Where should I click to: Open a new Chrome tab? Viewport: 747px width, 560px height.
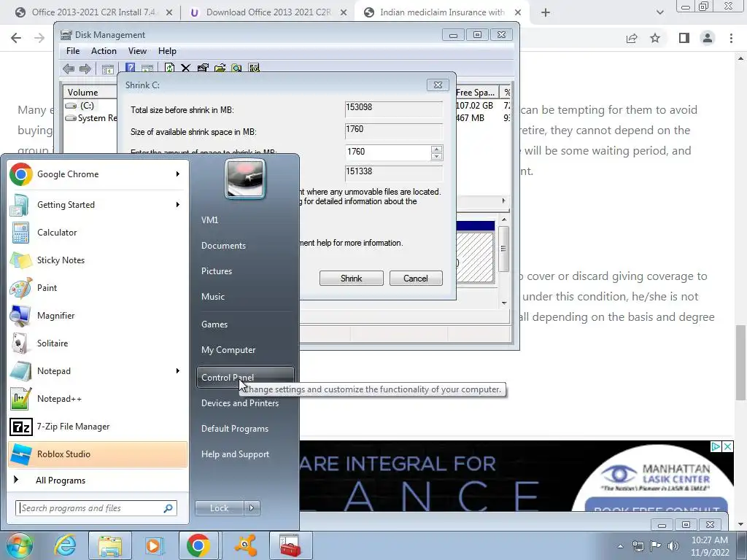[x=546, y=13]
